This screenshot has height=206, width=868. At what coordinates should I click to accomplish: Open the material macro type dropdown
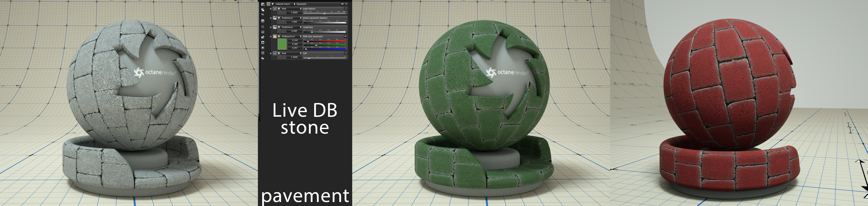click(285, 4)
